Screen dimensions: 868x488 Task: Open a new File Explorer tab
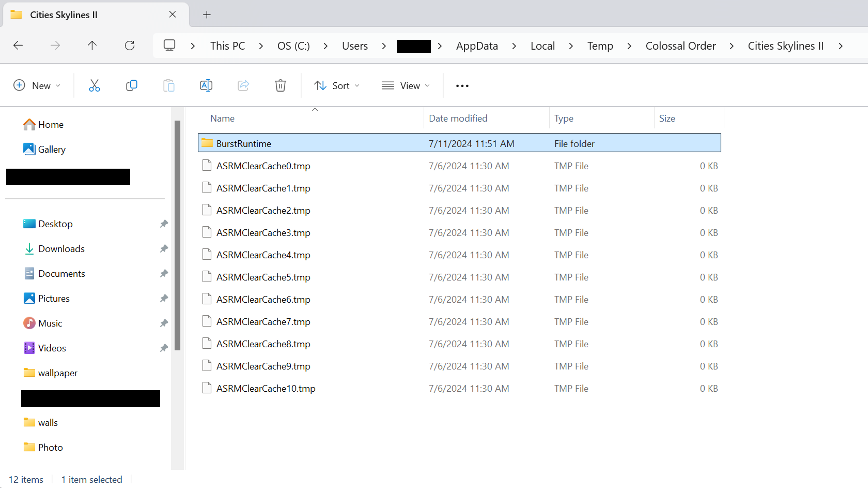[207, 14]
